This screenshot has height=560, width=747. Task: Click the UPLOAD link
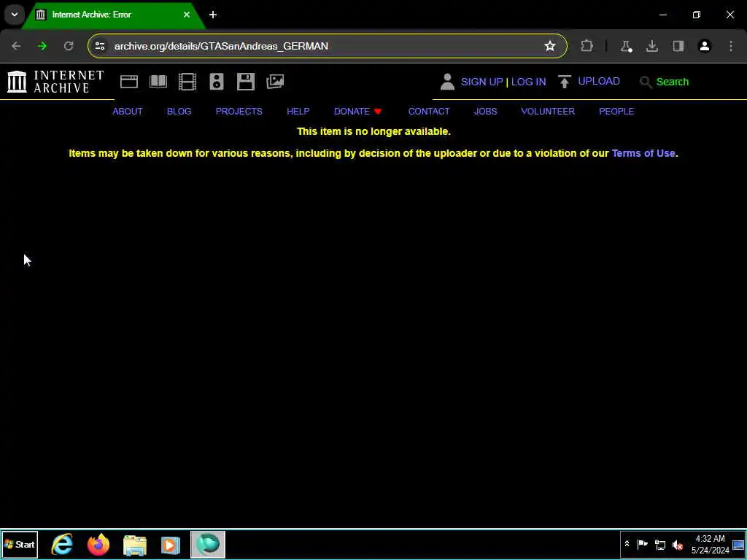[599, 82]
